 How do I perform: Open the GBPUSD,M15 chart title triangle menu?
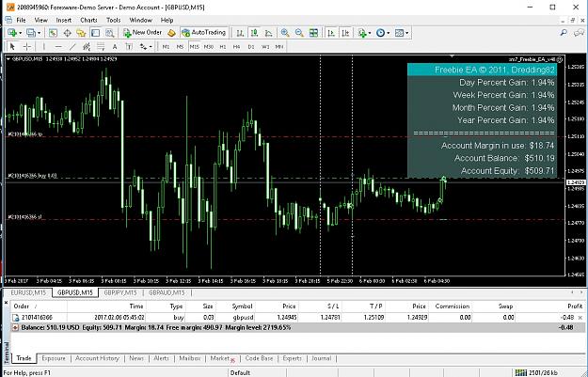[x=8, y=59]
